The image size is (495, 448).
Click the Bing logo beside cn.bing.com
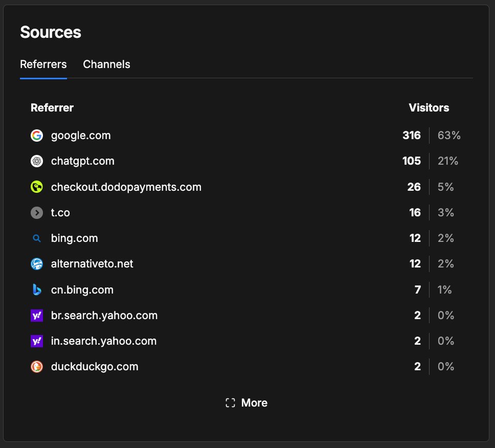pyautogui.click(x=37, y=289)
